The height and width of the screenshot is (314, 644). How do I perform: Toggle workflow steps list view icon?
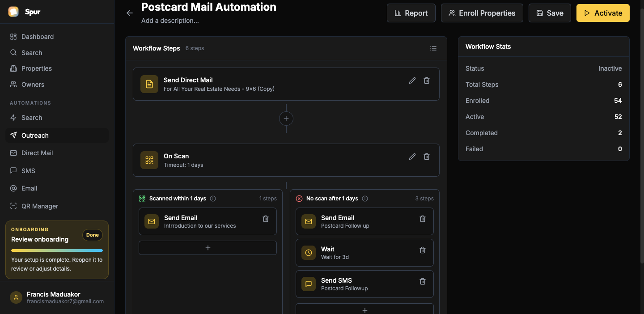coord(433,48)
